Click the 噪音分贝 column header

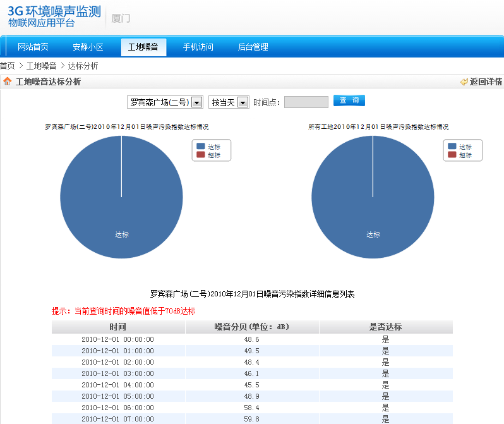[x=252, y=327]
